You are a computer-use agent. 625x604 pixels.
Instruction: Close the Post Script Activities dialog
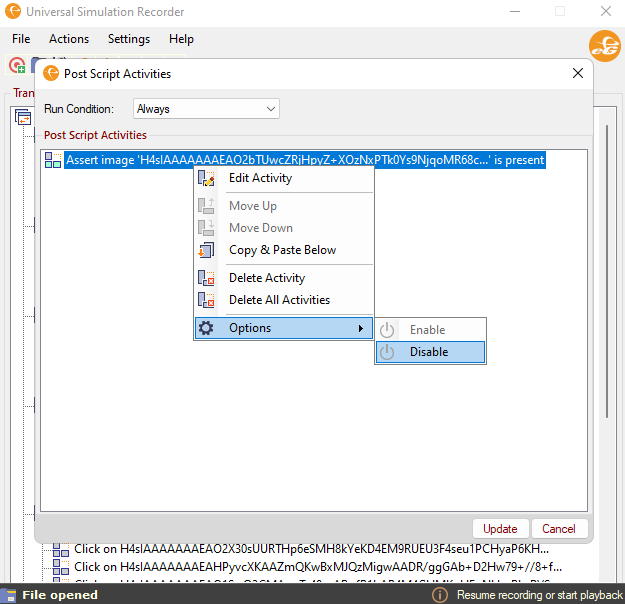tap(577, 73)
